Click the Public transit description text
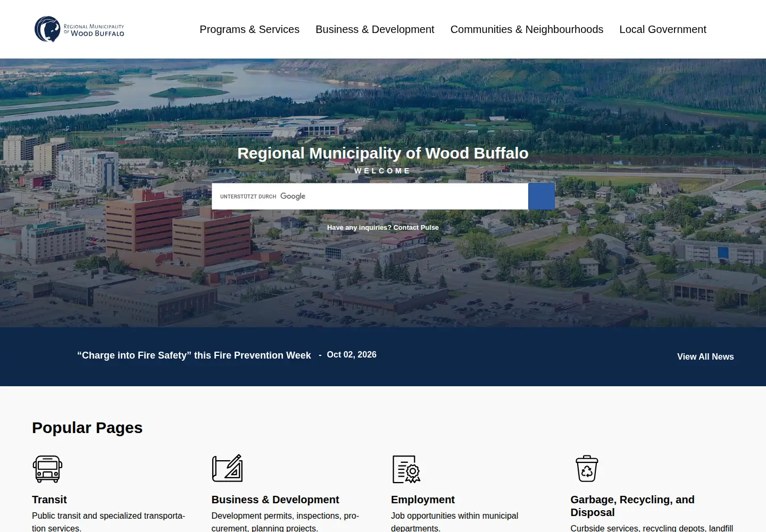Viewport: 766px width, 532px height. (109, 522)
